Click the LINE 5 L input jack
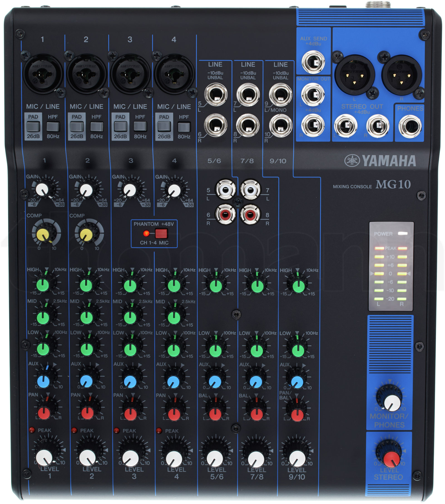 click(x=216, y=95)
